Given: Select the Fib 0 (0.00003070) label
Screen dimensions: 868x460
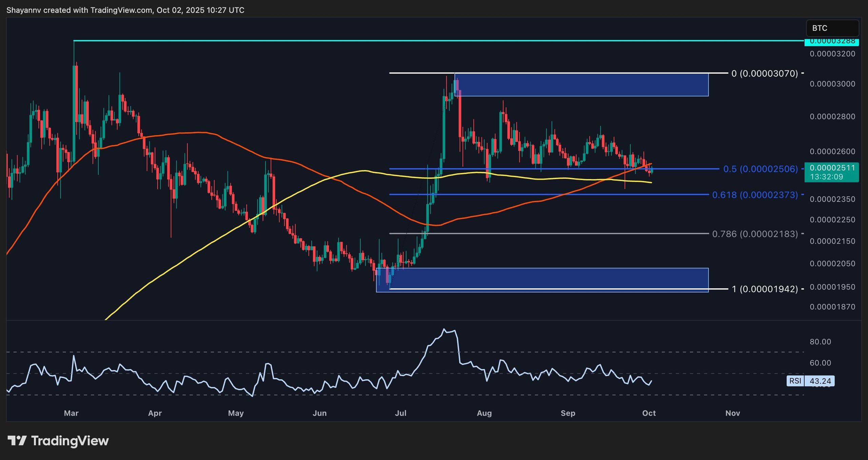Looking at the screenshot, I should 765,74.
